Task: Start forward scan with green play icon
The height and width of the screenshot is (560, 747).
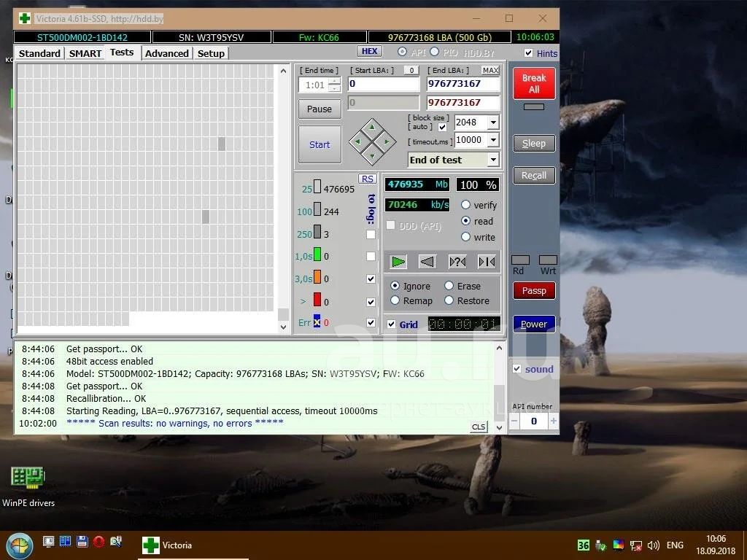Action: [398, 262]
